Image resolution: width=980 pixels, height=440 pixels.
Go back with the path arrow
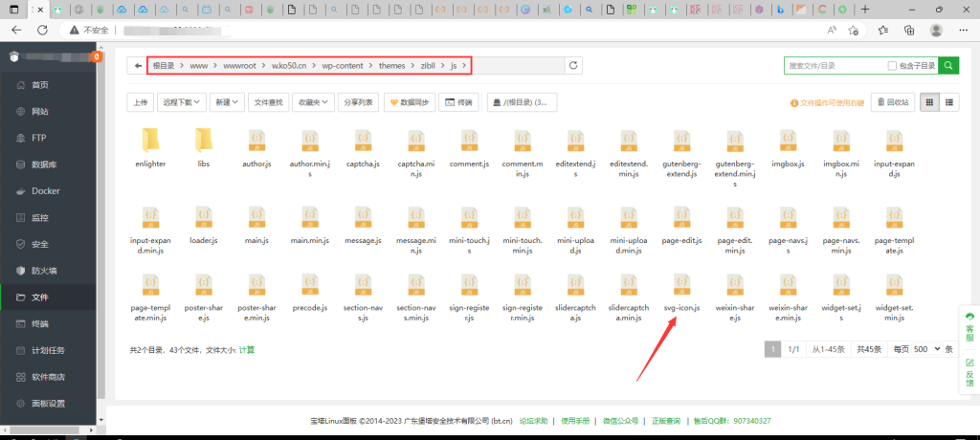click(138, 66)
